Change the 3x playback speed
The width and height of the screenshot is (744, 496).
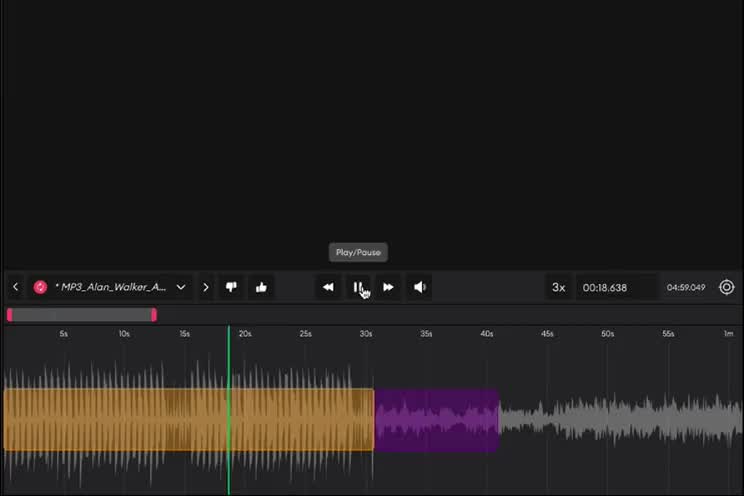pyautogui.click(x=558, y=287)
